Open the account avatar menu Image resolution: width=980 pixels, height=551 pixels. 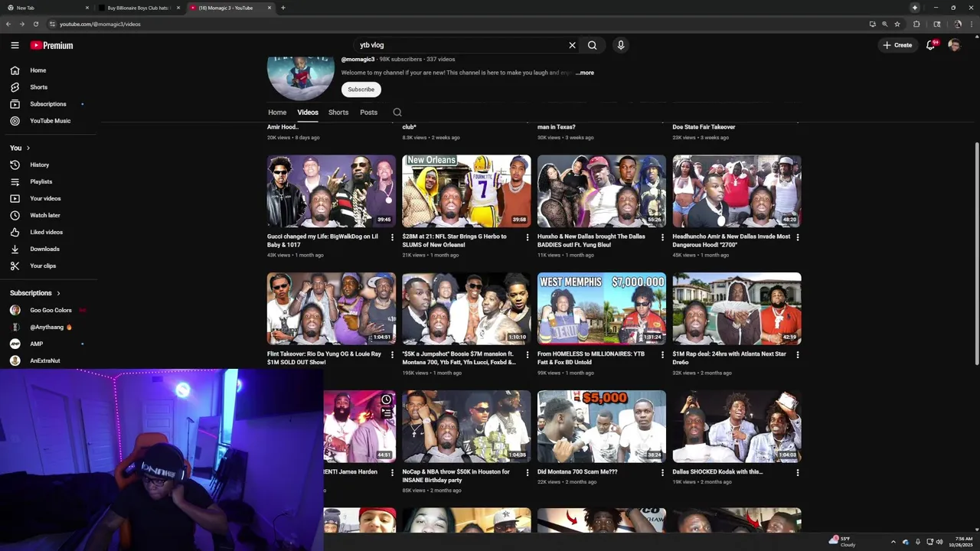click(x=954, y=45)
